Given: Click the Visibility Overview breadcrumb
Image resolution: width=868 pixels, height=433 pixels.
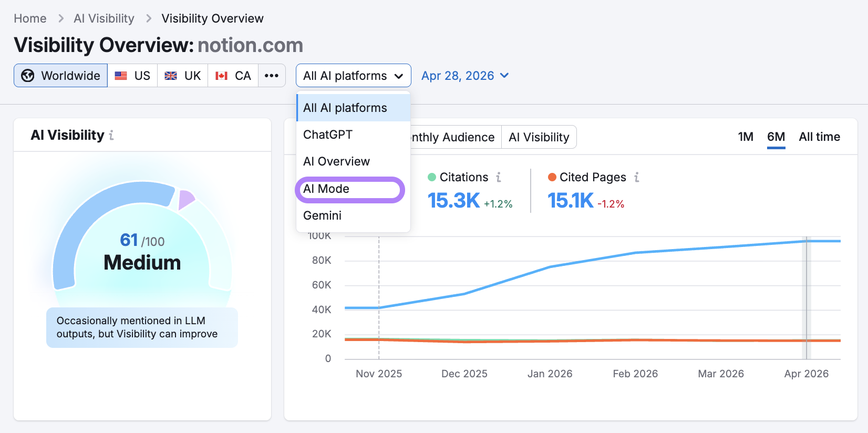Looking at the screenshot, I should coord(212,18).
